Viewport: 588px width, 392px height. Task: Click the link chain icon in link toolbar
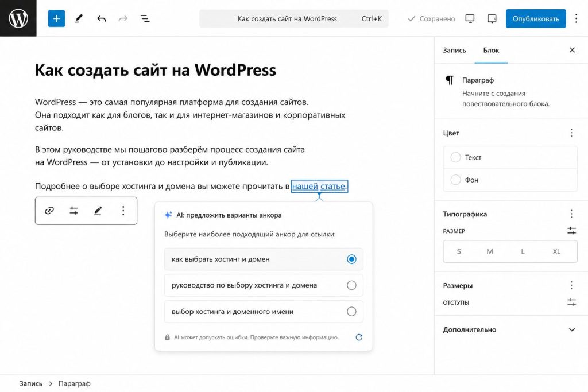click(x=49, y=211)
